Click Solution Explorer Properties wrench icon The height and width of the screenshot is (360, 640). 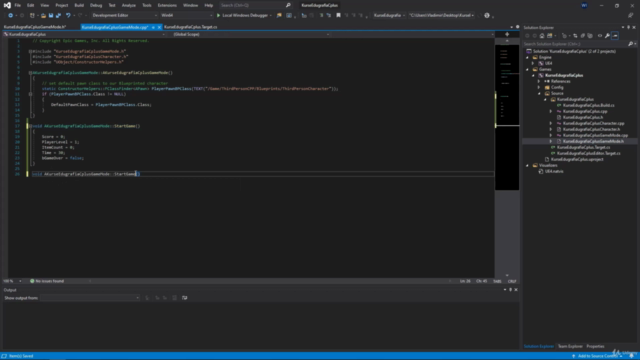[607, 36]
